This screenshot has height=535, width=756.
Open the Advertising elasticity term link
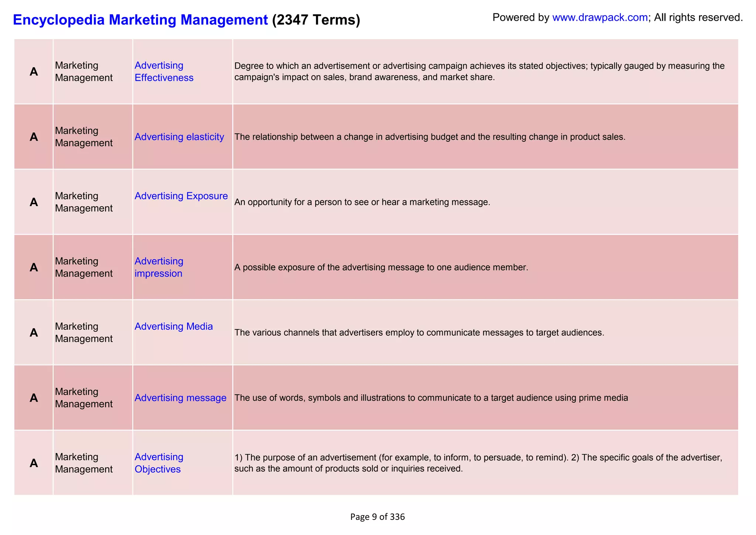179,137
